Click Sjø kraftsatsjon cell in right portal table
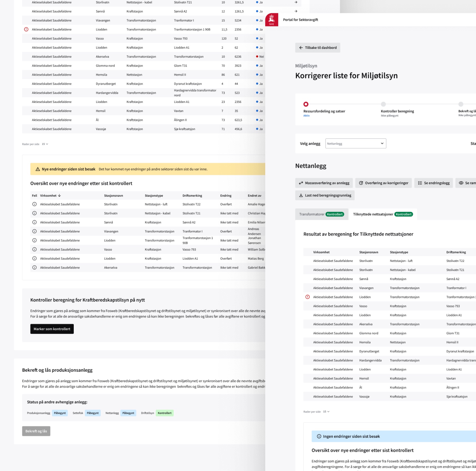Screen dimensions: 476x471 tap(457, 397)
